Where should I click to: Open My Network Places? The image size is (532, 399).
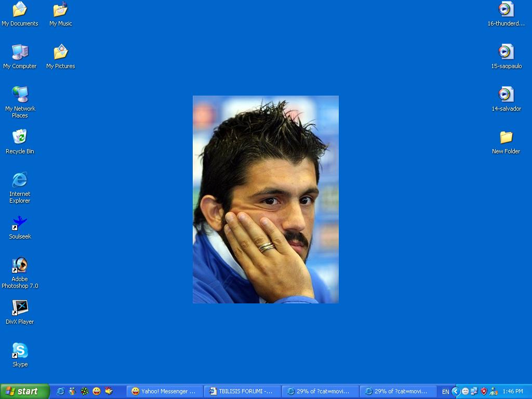[x=20, y=96]
